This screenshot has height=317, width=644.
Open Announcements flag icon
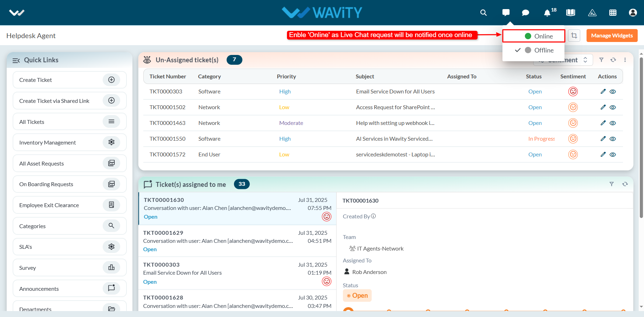[x=111, y=288]
